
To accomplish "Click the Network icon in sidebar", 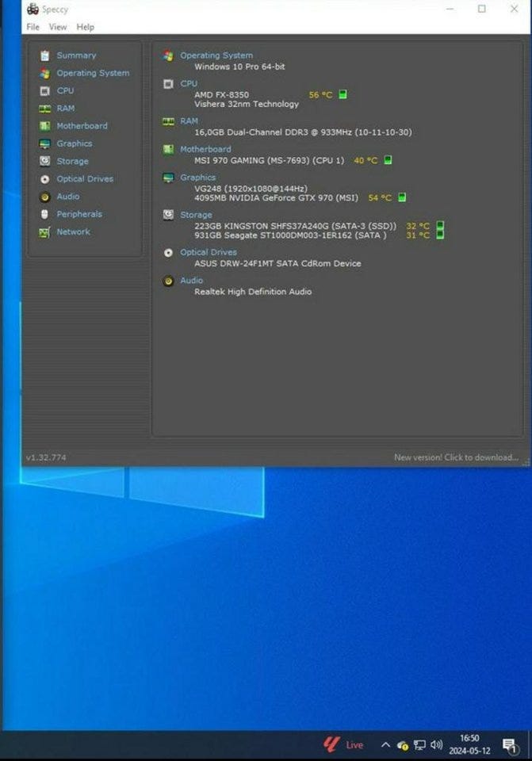I will coord(44,232).
